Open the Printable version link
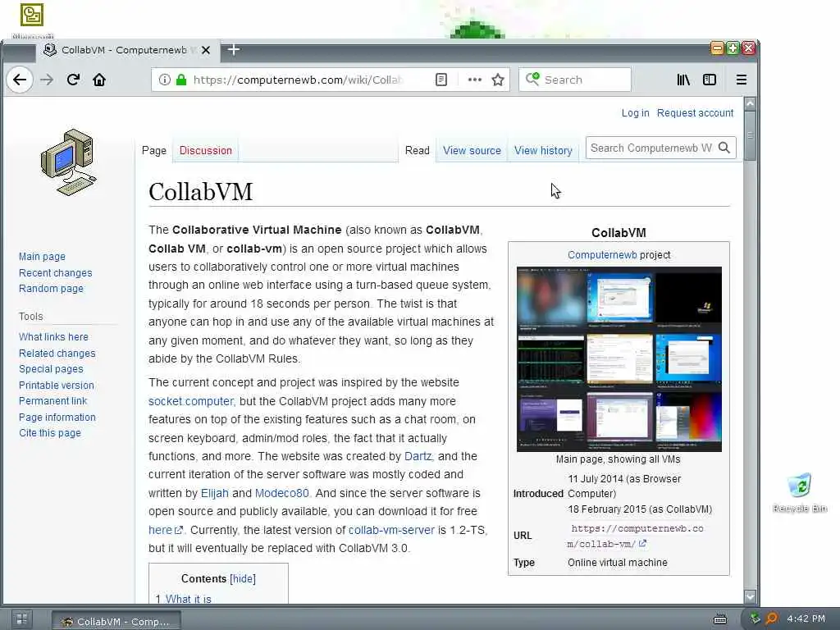 tap(57, 386)
